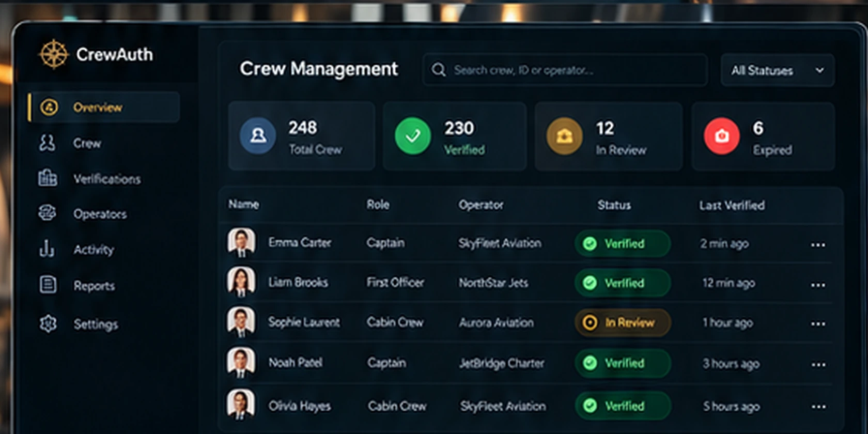
Task: Expand the All Statuses dropdown
Action: 777,70
